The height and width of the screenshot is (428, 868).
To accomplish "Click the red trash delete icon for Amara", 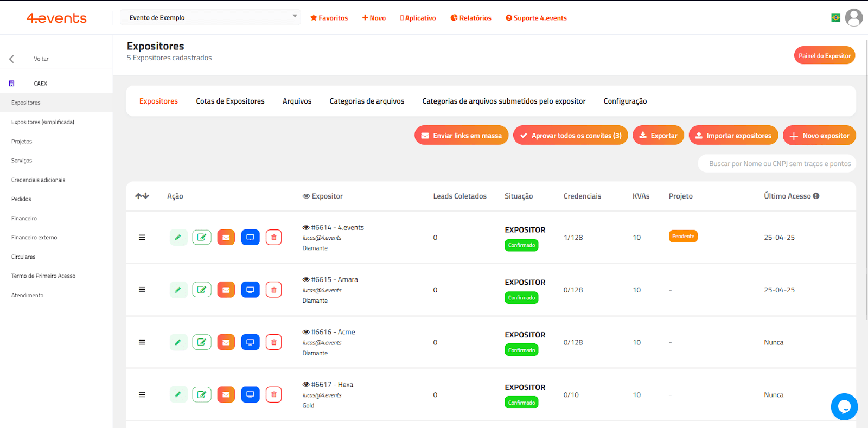I will coord(273,290).
